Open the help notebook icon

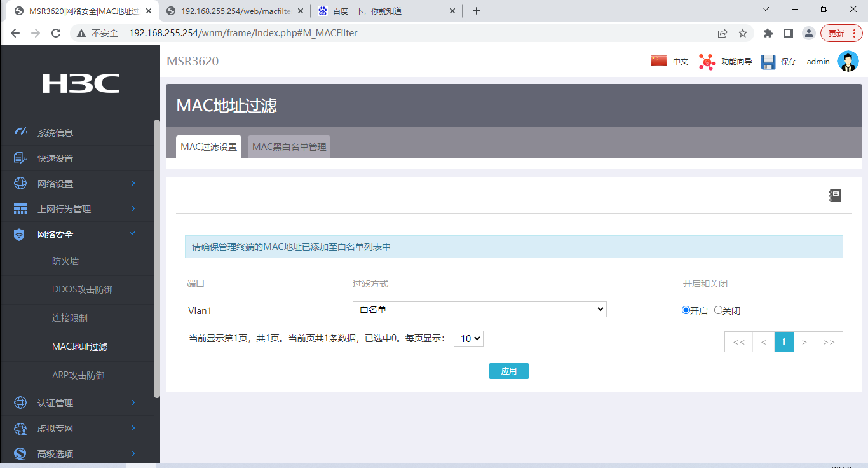[835, 196]
